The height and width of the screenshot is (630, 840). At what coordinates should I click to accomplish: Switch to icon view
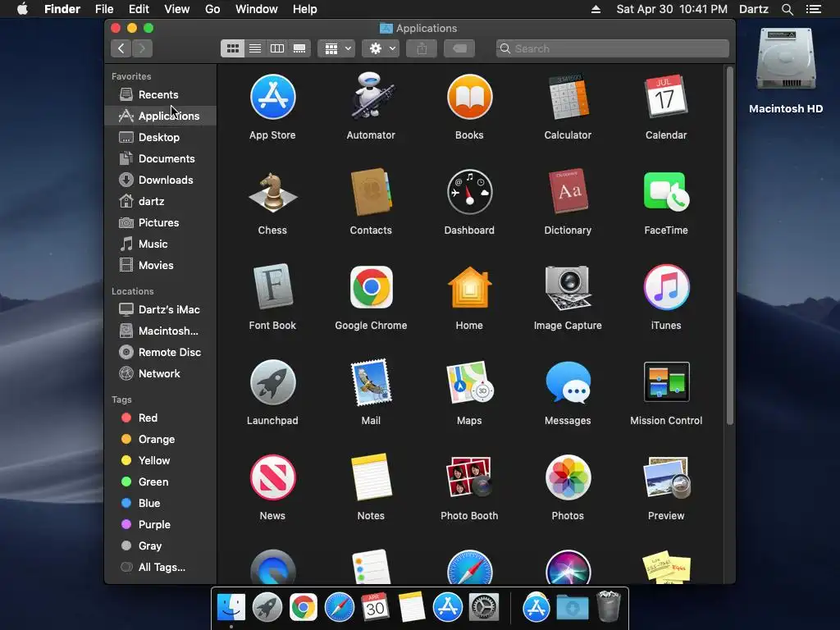(232, 48)
